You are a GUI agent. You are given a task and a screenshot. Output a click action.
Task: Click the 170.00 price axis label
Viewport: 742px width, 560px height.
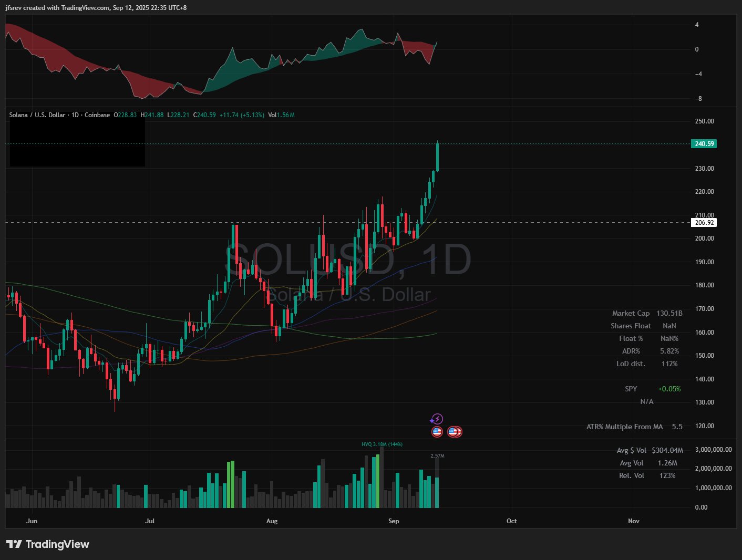pyautogui.click(x=704, y=309)
